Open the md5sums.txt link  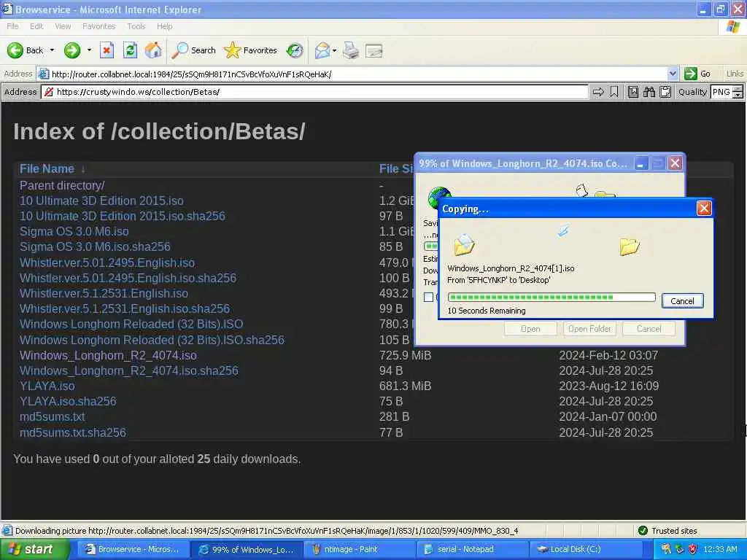pos(52,416)
